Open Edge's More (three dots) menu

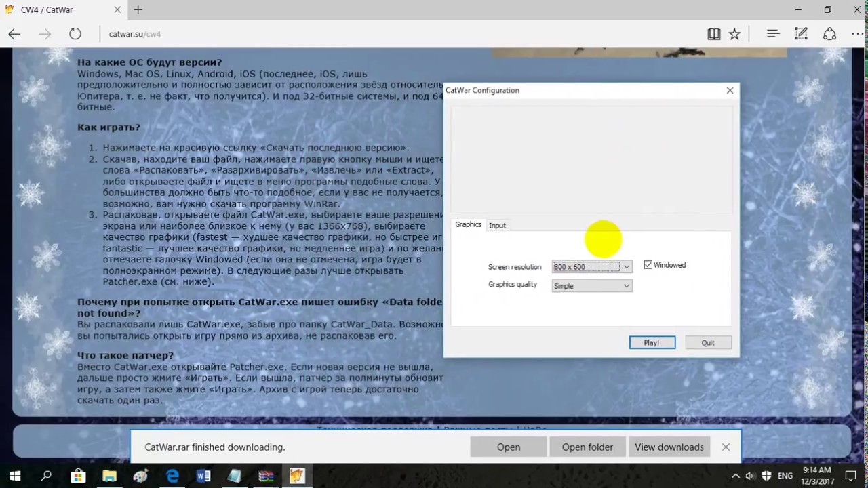(x=856, y=34)
